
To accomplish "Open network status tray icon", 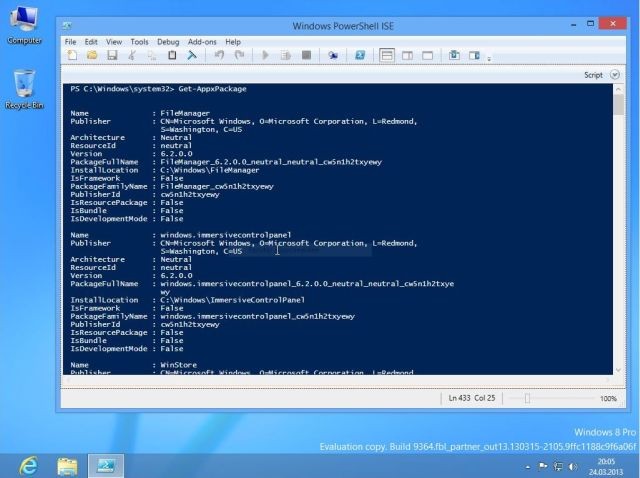I will 558,466.
